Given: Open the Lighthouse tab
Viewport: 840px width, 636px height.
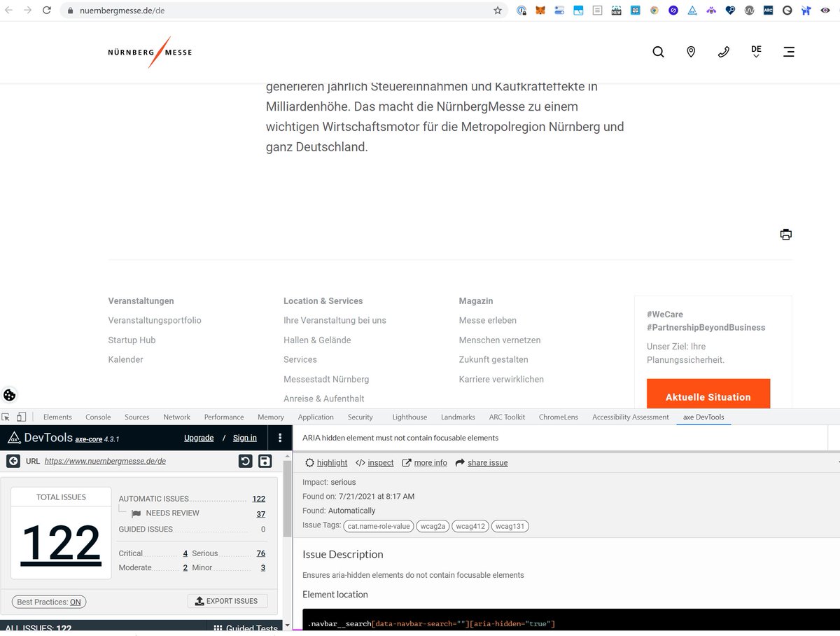Looking at the screenshot, I should 409,417.
